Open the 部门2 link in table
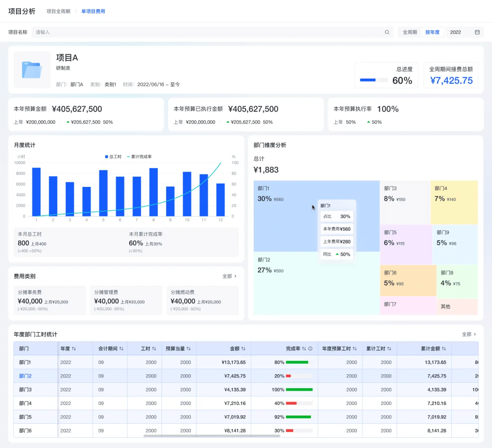Image resolution: width=492 pixels, height=448 pixels. pos(25,376)
